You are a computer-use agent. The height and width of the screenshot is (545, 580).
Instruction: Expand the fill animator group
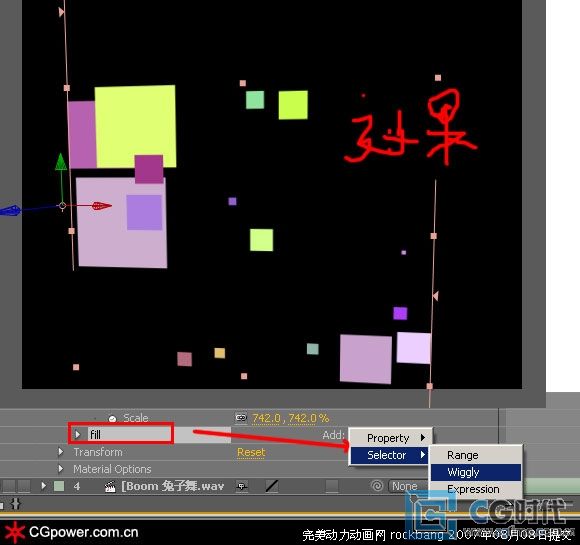click(78, 434)
